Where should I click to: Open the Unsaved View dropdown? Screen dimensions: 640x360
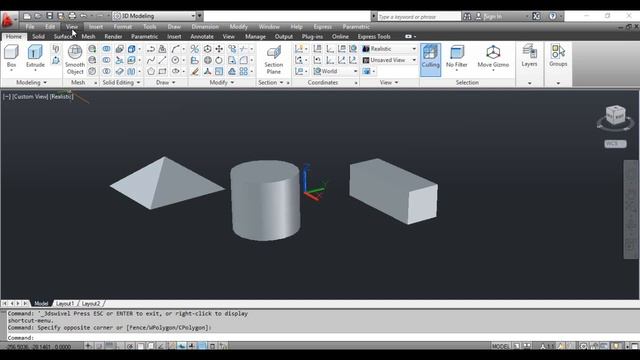click(x=389, y=60)
